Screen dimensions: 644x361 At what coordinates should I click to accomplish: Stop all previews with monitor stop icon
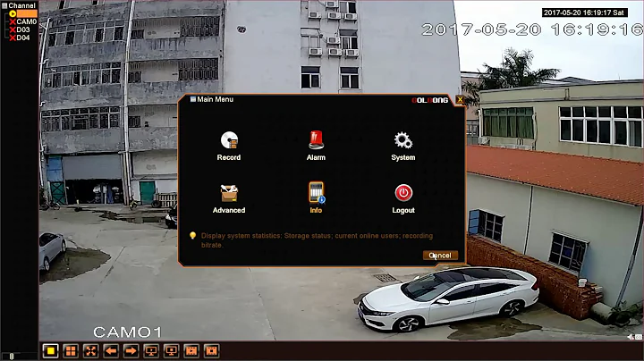[x=171, y=351]
